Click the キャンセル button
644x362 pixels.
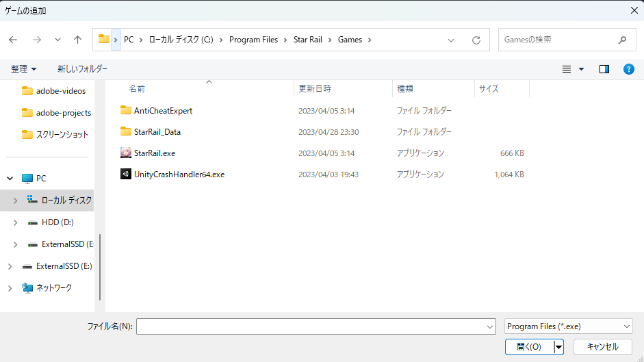(x=602, y=347)
